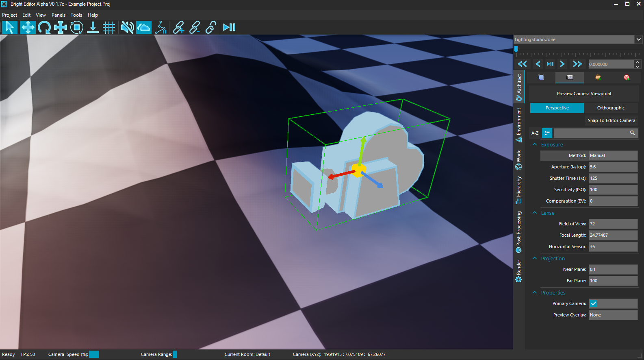
Task: Open the World side panel tab
Action: 519,159
